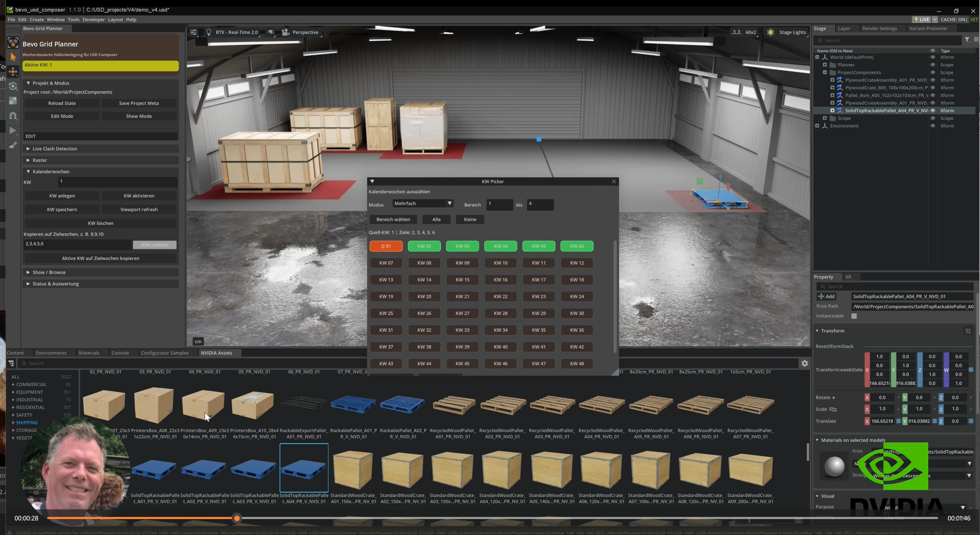Select the paint brush tool in toolbar
Viewport: 980px width, 535px height.
click(13, 145)
